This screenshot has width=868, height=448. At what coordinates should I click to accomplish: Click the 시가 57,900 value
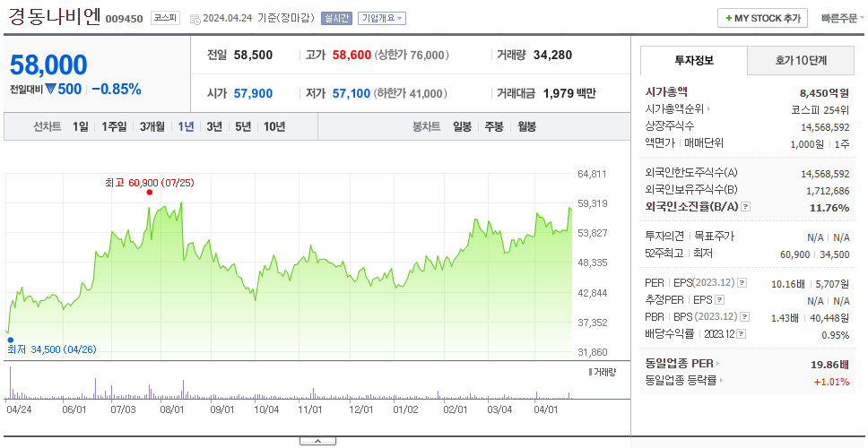tap(253, 93)
